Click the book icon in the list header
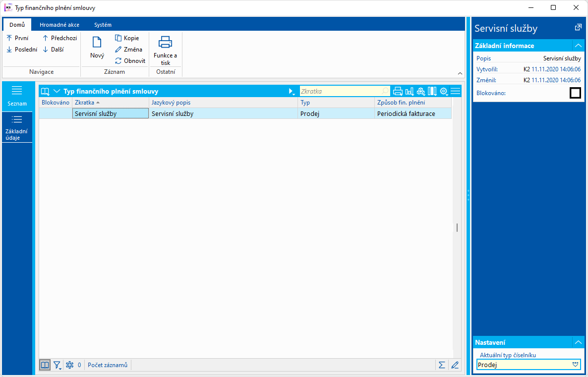Screen dimensions: 588x377 point(46,91)
